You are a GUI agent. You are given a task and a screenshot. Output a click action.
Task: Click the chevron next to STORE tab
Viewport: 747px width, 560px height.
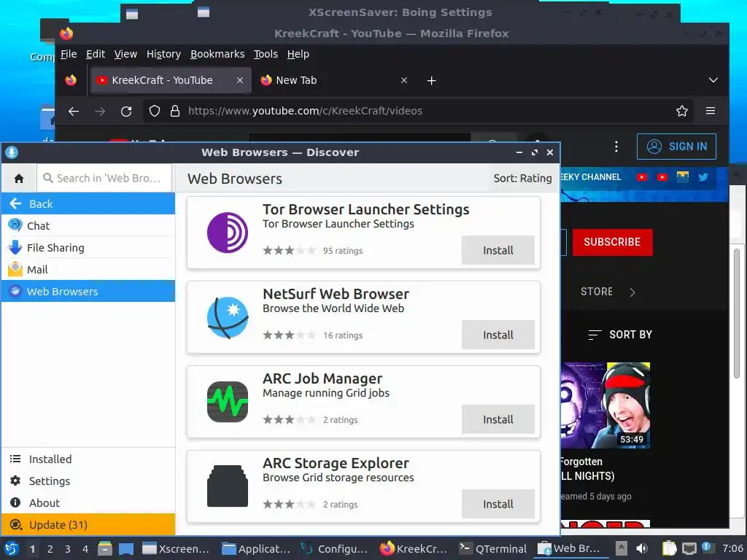(x=632, y=292)
